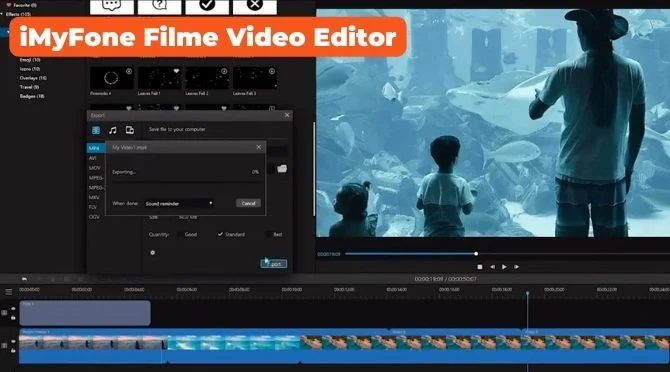This screenshot has height=372, width=670.
Task: Click the download icon on Leaves Fall 3
Action: 271,71
